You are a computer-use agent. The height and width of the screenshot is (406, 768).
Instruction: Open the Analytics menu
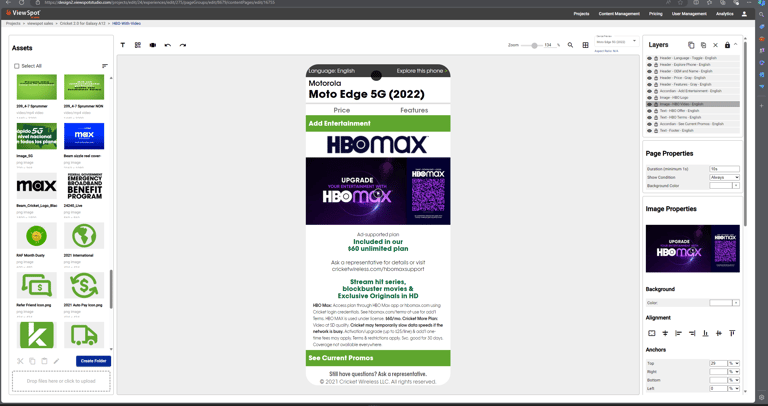pyautogui.click(x=724, y=14)
